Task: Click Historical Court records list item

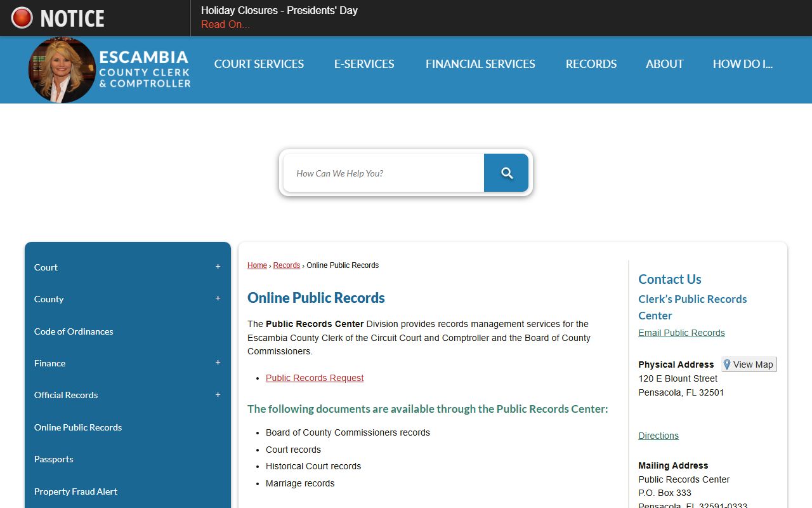Action: coord(313,466)
